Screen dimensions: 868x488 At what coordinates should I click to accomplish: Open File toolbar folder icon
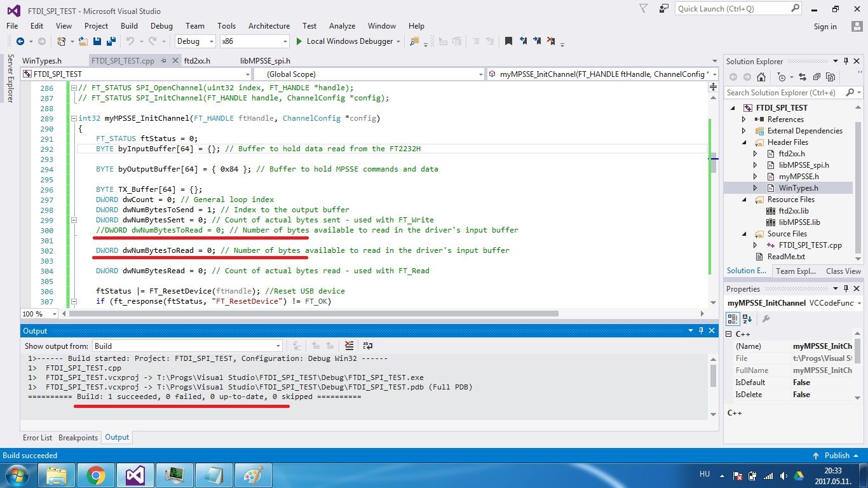[x=83, y=41]
